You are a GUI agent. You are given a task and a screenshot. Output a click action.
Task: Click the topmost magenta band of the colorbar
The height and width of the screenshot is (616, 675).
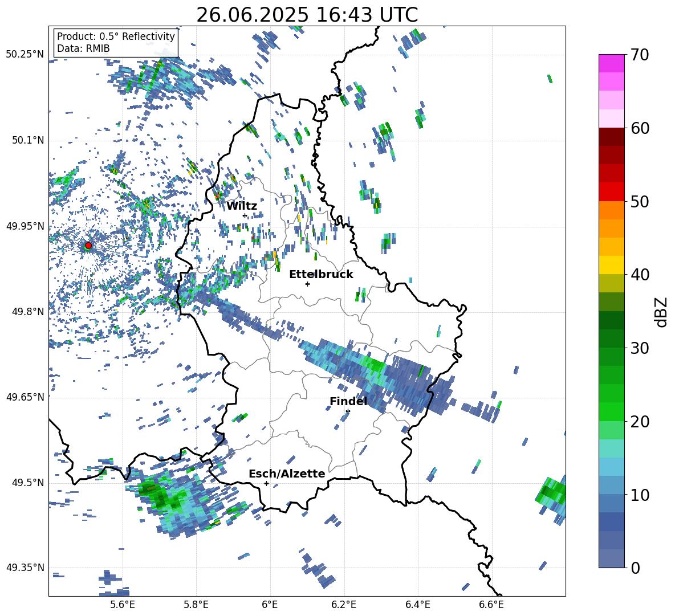tap(611, 64)
